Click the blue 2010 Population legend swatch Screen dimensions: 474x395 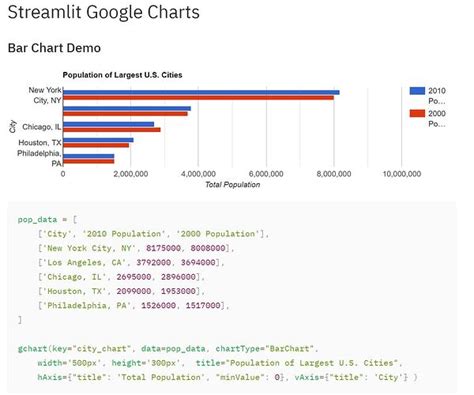coord(417,91)
